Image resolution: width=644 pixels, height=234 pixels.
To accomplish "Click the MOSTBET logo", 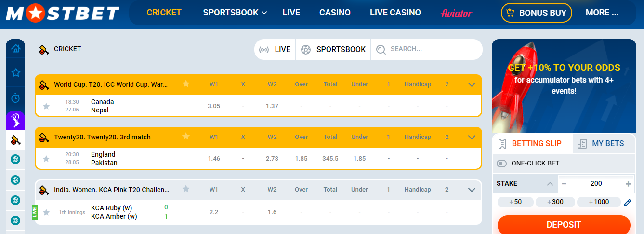I will point(63,13).
